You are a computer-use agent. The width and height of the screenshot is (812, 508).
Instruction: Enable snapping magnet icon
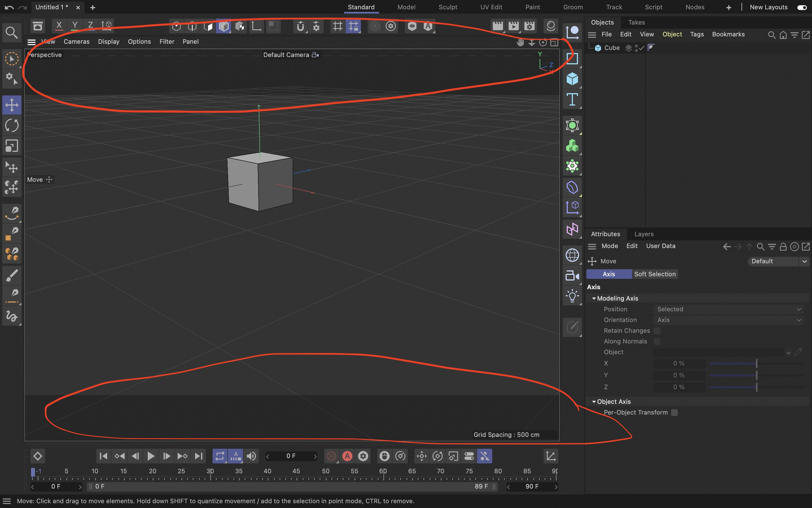pyautogui.click(x=300, y=26)
